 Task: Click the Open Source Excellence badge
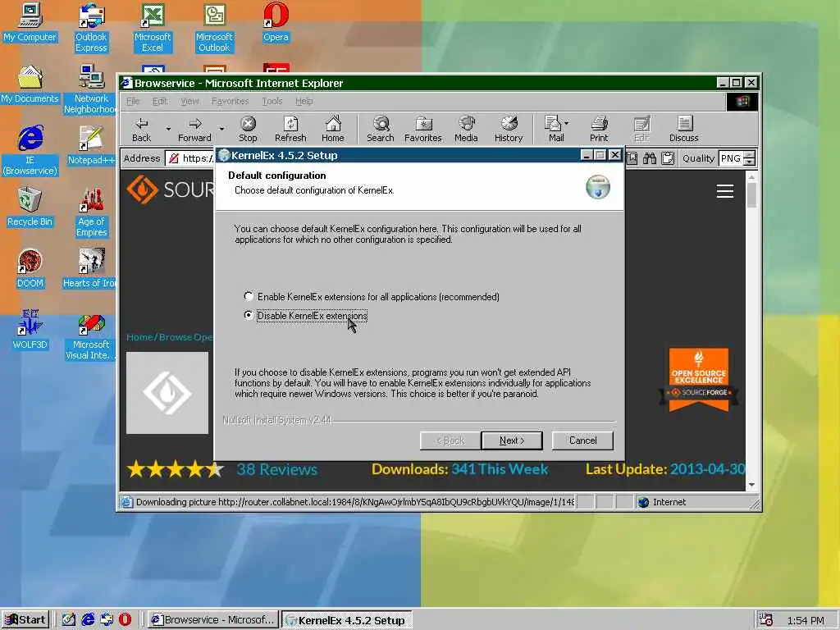(x=699, y=379)
